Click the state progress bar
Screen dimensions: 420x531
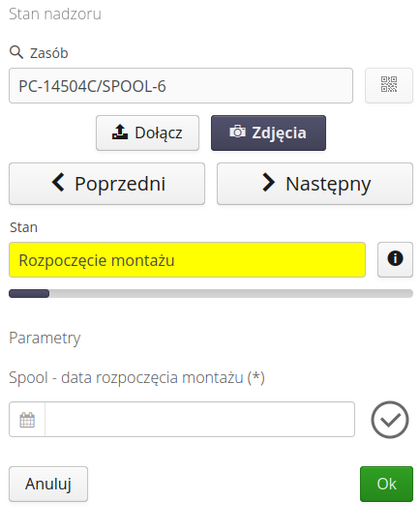[211, 293]
